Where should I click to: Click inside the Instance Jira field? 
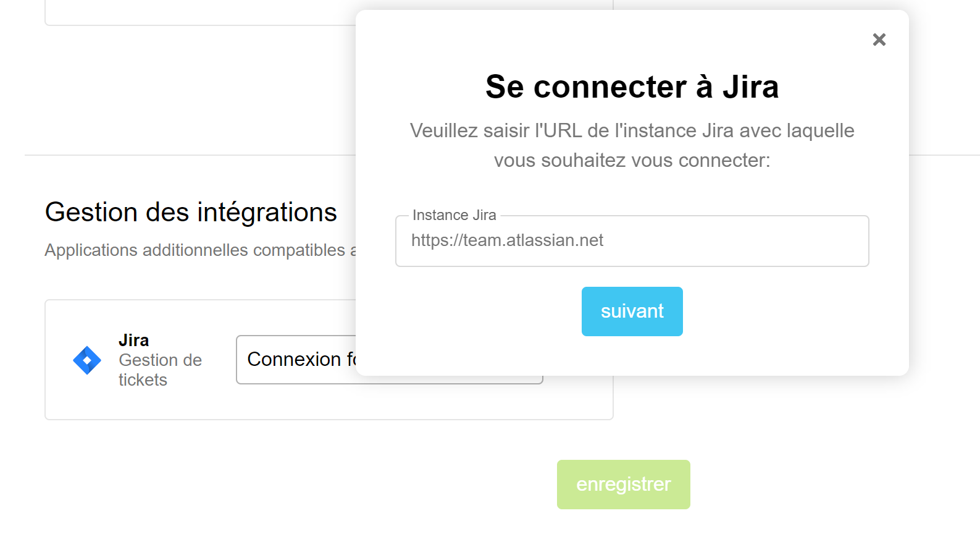pos(632,241)
